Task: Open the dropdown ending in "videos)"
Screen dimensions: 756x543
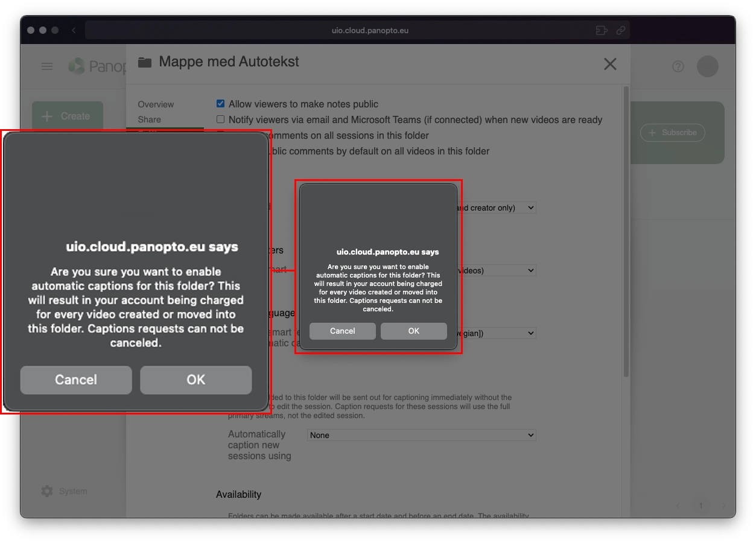Action: pos(497,270)
